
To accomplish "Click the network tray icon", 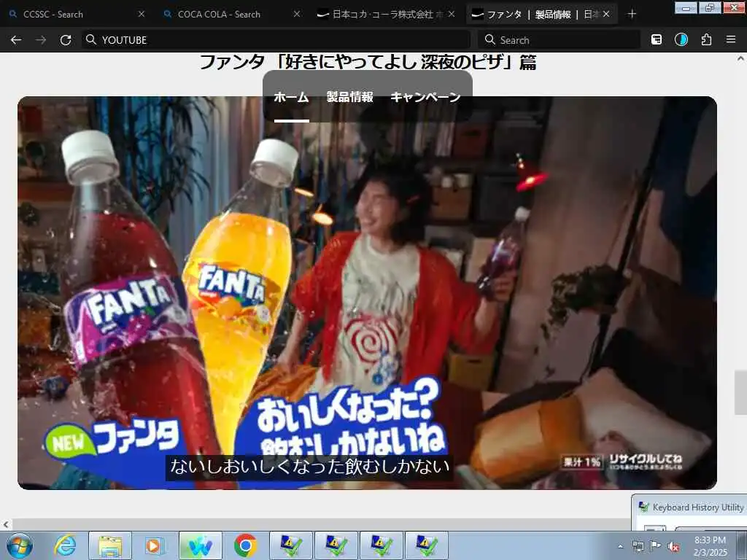I will coord(638,546).
